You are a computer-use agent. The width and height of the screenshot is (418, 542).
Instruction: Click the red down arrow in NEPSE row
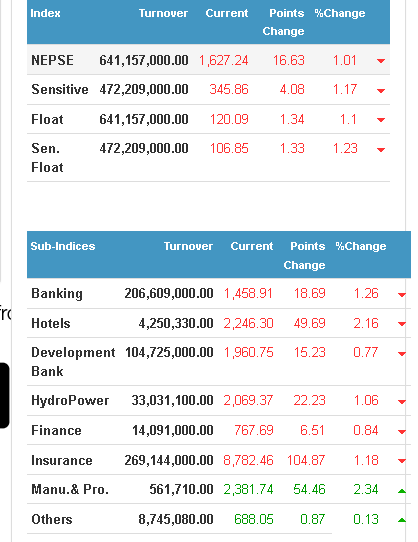click(x=381, y=61)
